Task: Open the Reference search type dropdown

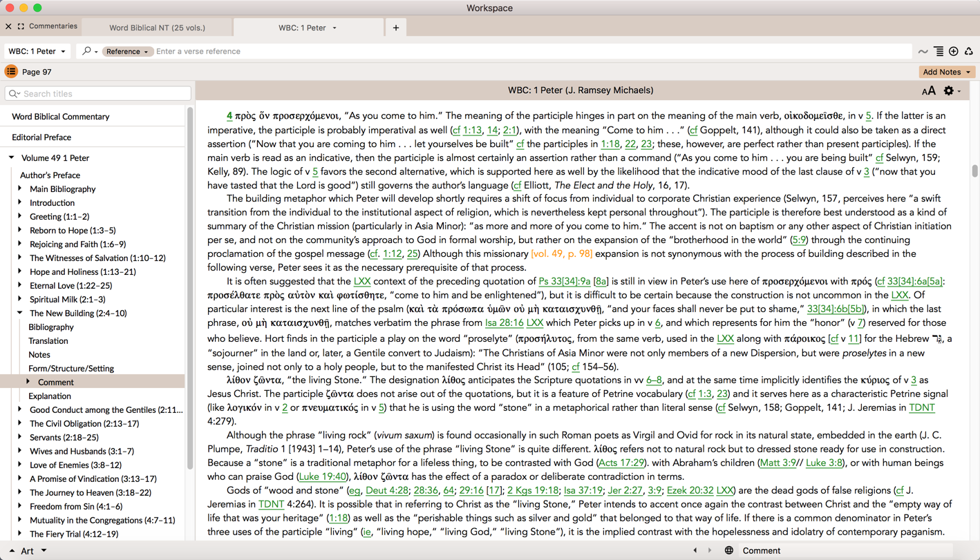Action: point(127,51)
